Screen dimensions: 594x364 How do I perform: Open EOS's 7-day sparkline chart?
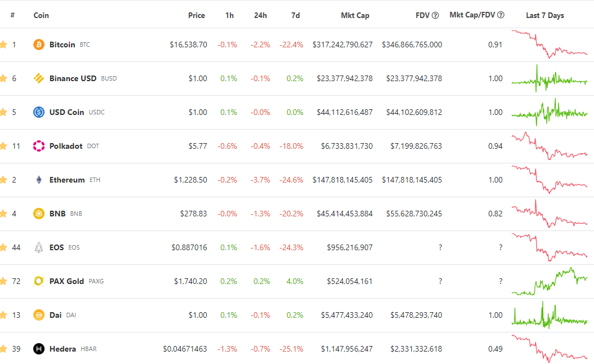click(x=549, y=247)
